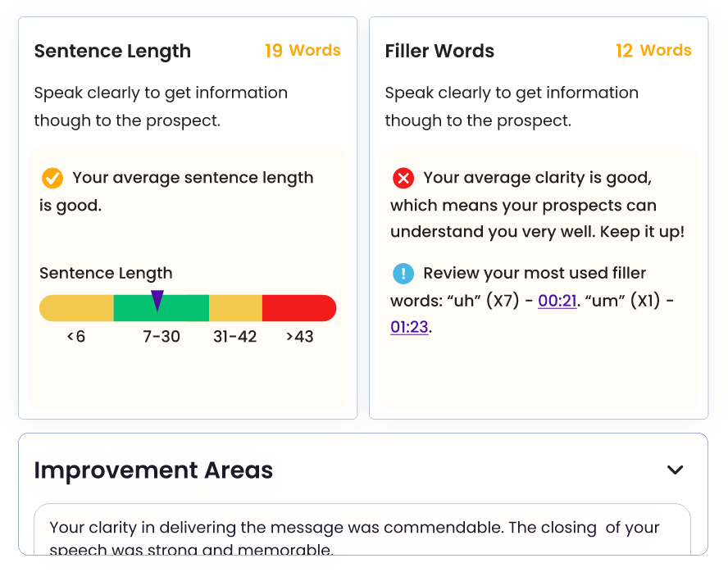
Task: Click the purple sentence length marker
Action: [x=157, y=301]
